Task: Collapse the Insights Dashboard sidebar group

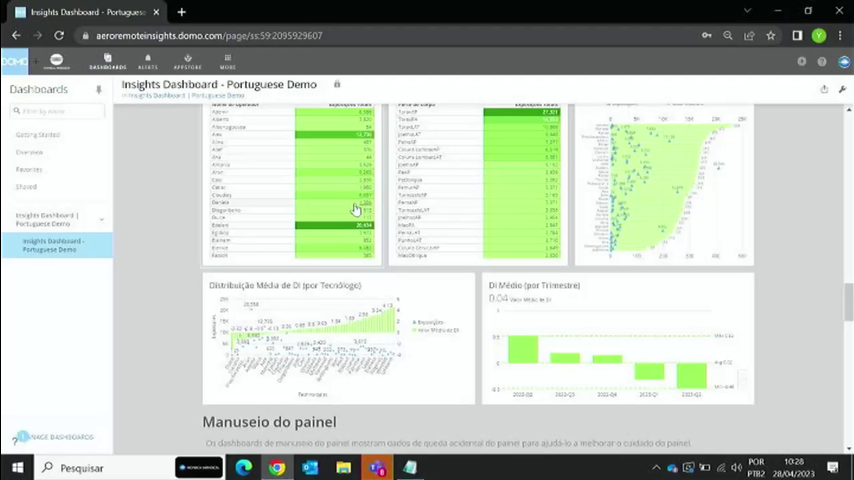Action: point(101,219)
